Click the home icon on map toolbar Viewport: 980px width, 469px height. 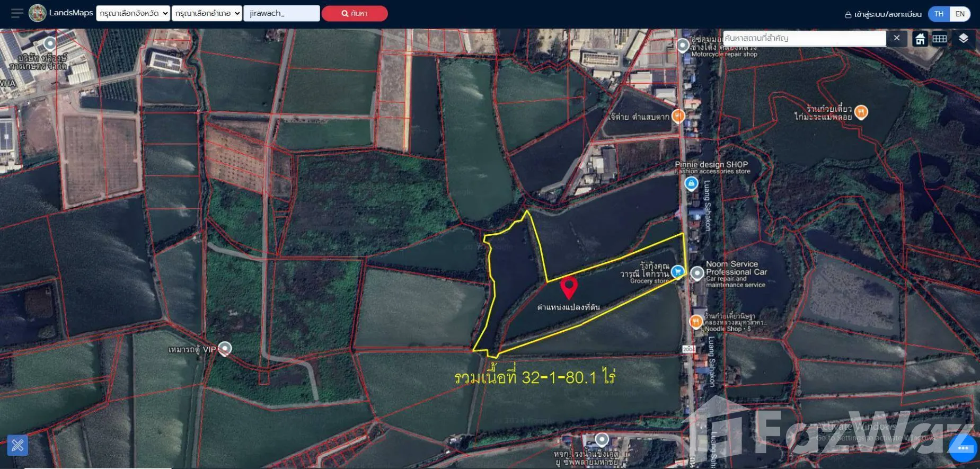click(x=920, y=39)
